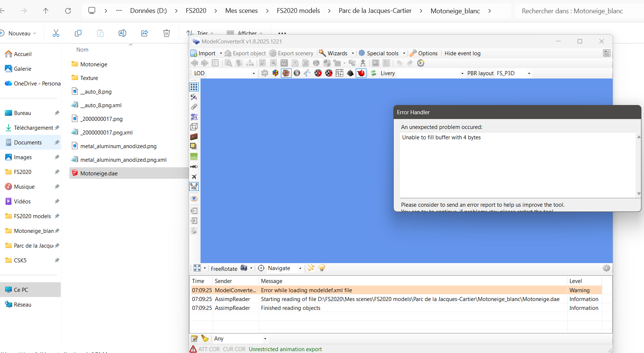Viewport: 644px width, 353px height.
Task: Click the blue eye visibility icon
Action: (194, 199)
